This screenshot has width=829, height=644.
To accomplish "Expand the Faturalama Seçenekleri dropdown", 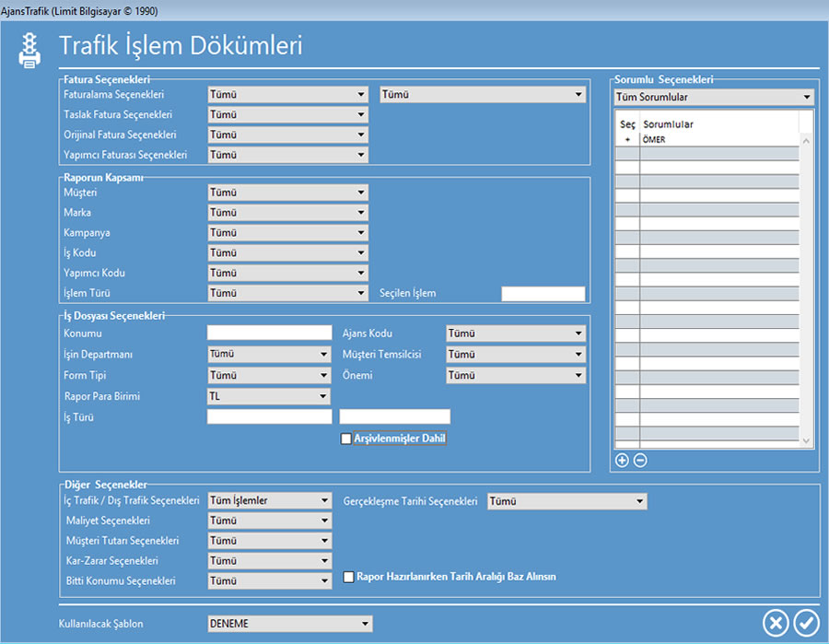I will [x=288, y=94].
